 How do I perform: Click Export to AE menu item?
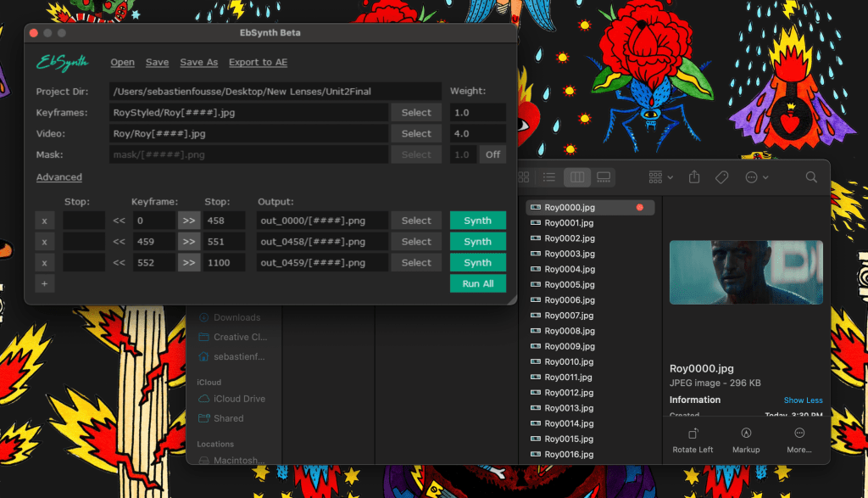(258, 62)
